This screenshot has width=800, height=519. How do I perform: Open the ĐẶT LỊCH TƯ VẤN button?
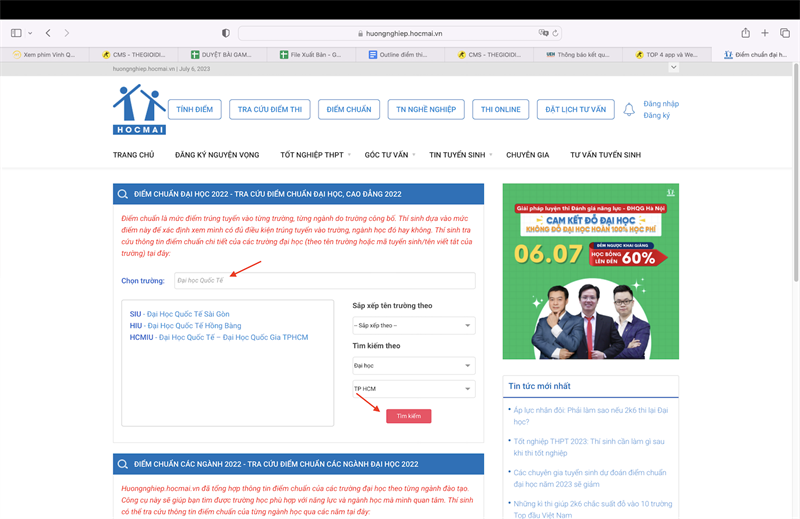tap(576, 109)
